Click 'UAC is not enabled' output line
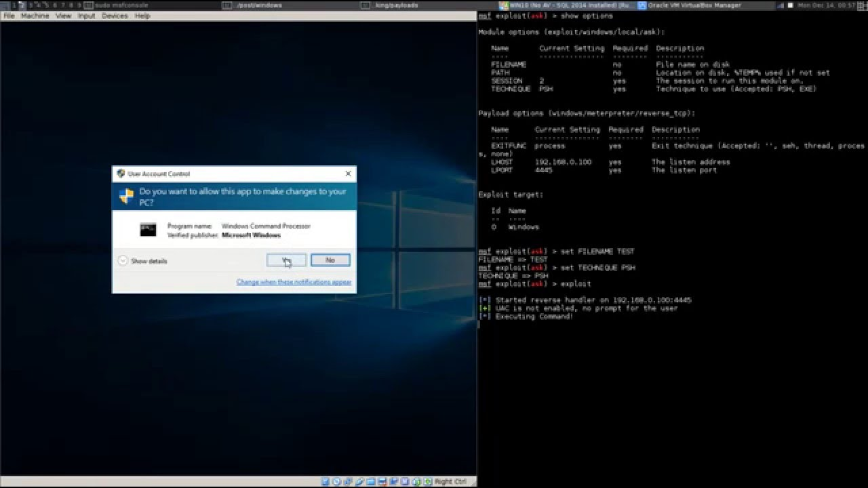 [x=578, y=308]
